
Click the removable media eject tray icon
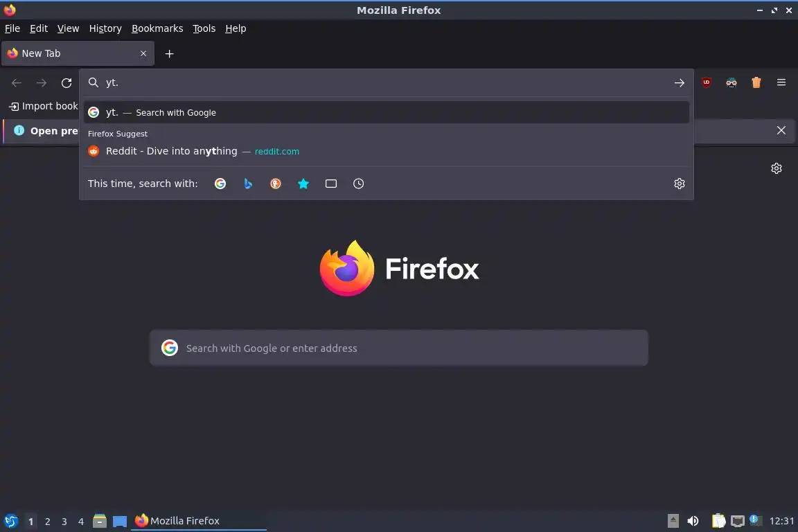point(673,521)
